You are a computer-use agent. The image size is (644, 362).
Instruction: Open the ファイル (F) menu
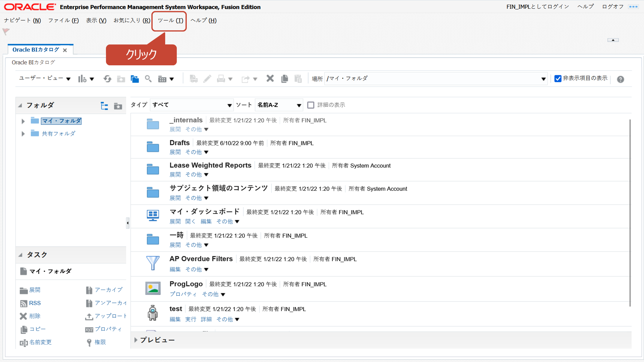click(63, 21)
